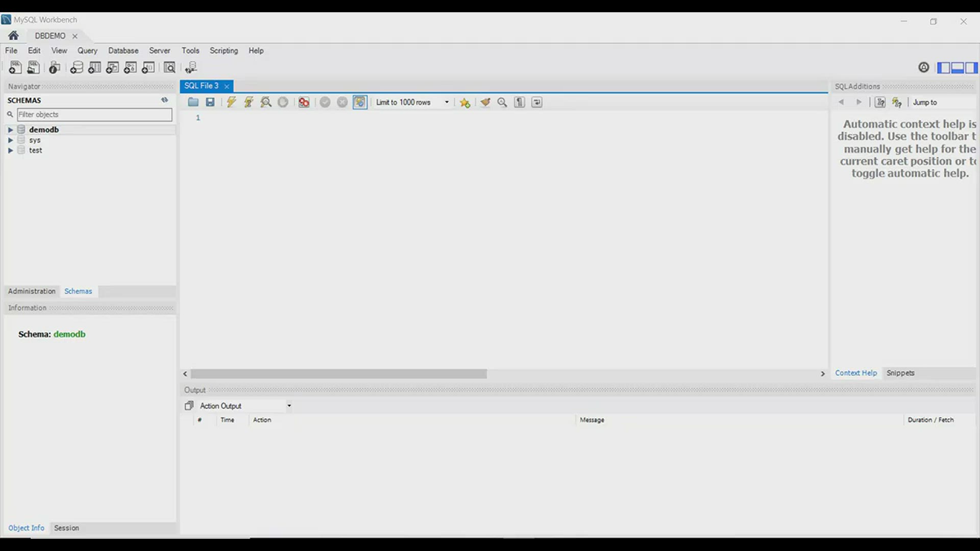Open Workbench preferences circular icon
This screenshot has height=551, width=980.
pyautogui.click(x=923, y=67)
